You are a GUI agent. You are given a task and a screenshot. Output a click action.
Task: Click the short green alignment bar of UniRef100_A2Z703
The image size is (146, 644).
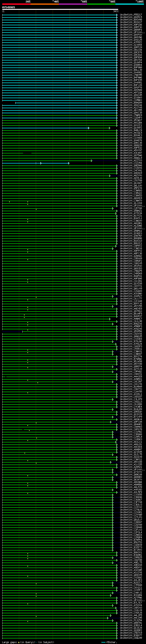point(47,161)
